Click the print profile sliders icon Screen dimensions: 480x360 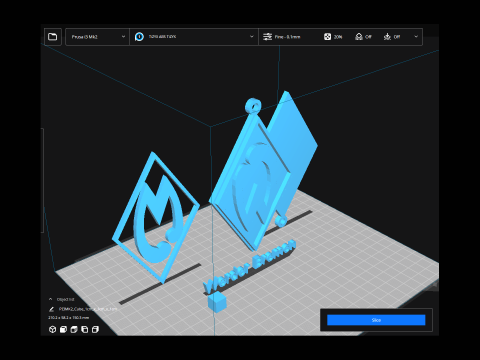(267, 37)
